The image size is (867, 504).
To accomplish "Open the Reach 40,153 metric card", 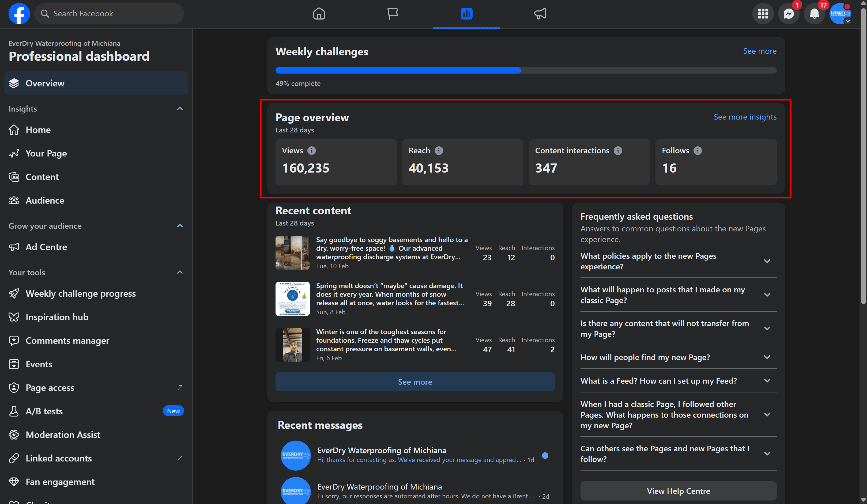I will [x=462, y=162].
